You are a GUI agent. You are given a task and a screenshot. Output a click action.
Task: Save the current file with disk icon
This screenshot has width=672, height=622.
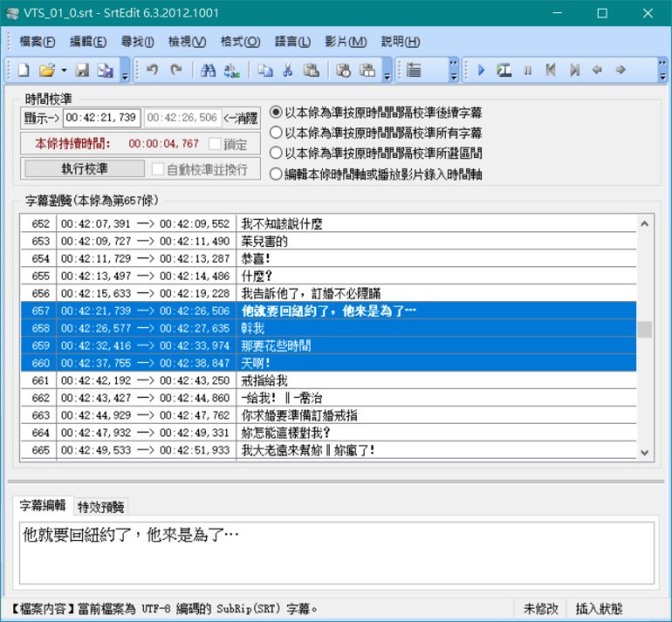pos(81,70)
